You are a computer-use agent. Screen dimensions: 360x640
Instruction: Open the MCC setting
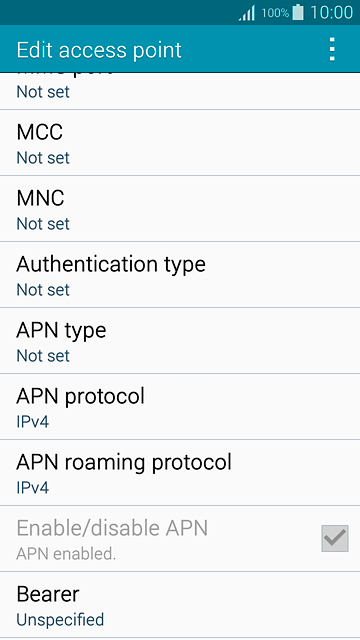180,142
